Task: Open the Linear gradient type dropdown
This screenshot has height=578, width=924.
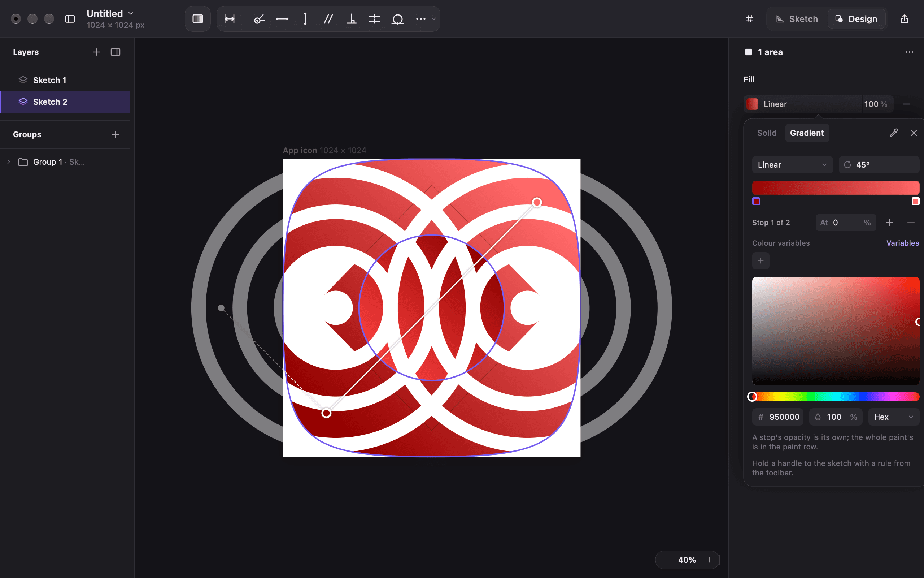Action: click(792, 165)
